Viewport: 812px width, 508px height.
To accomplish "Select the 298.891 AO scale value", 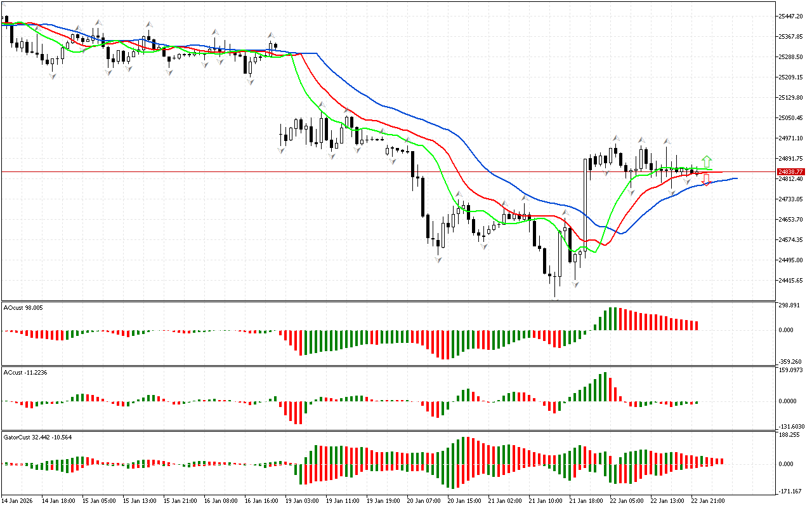I will [x=789, y=305].
